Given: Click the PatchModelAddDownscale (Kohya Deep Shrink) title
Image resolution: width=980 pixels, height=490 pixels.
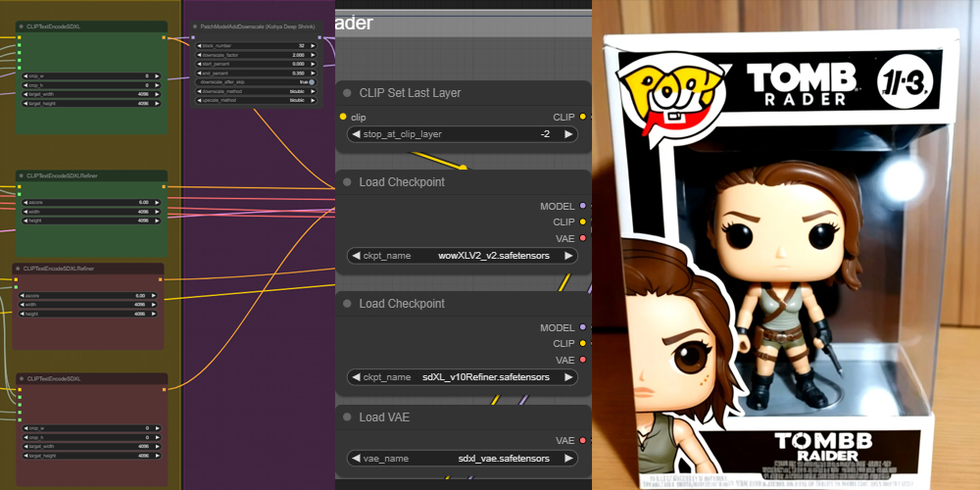Looking at the screenshot, I should click(x=258, y=26).
